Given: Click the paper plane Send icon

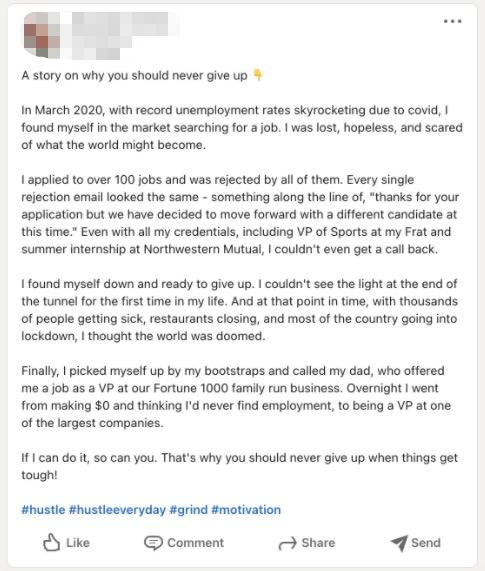Looking at the screenshot, I should point(399,543).
